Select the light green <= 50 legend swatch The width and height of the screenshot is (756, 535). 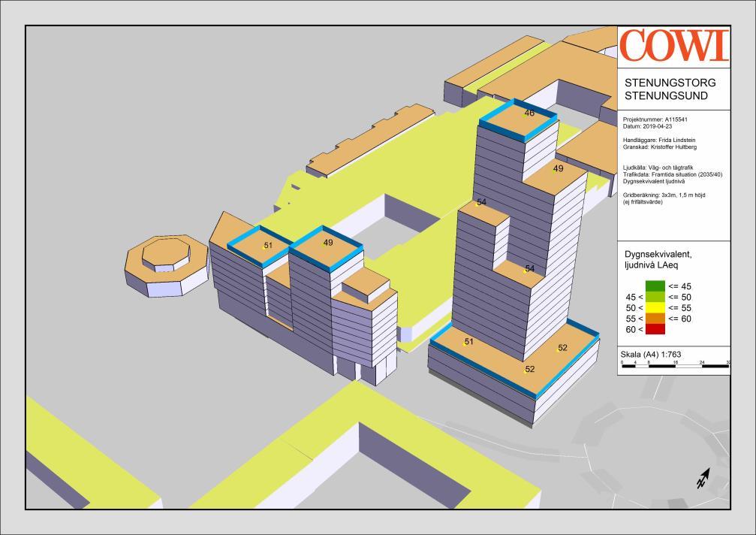point(655,297)
